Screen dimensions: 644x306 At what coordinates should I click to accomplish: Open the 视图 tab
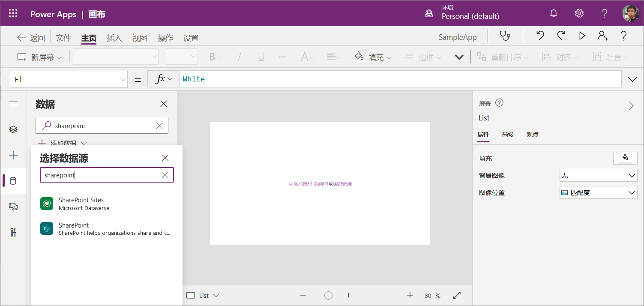pyautogui.click(x=140, y=38)
